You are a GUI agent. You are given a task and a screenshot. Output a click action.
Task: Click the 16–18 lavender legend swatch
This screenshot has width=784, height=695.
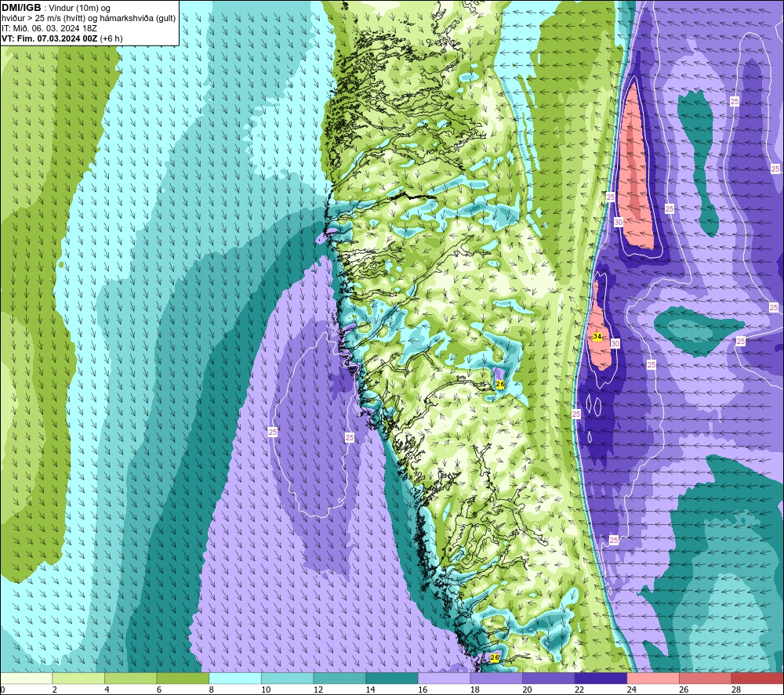click(x=444, y=679)
